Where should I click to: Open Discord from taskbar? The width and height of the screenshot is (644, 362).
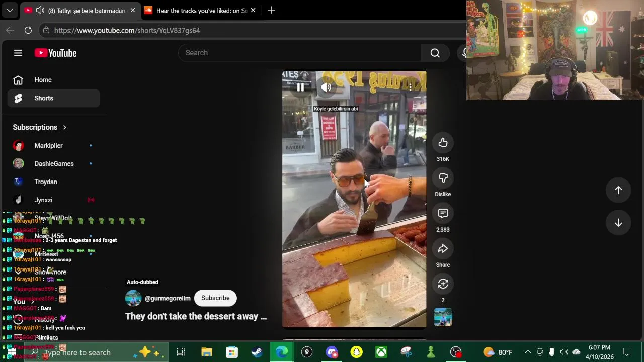click(332, 352)
